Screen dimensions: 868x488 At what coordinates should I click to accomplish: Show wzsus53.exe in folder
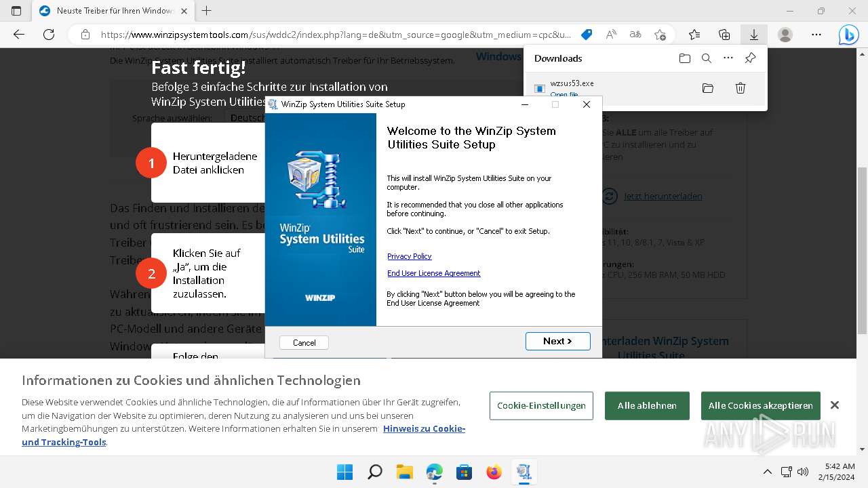[708, 88]
